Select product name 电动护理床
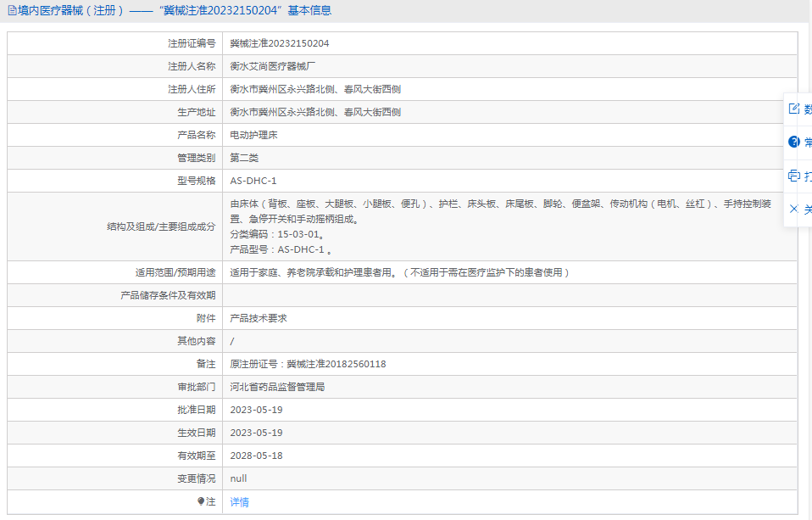The height and width of the screenshot is (520, 812). pyautogui.click(x=253, y=135)
